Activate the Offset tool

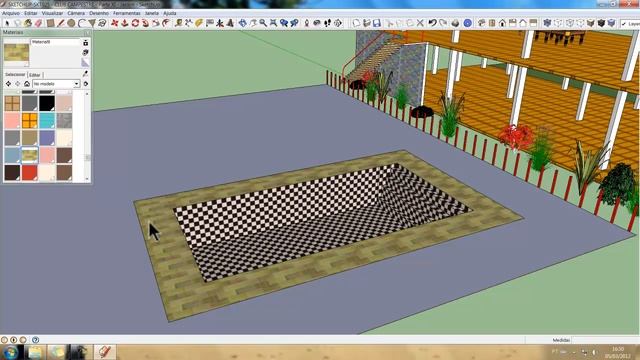pyautogui.click(x=166, y=23)
